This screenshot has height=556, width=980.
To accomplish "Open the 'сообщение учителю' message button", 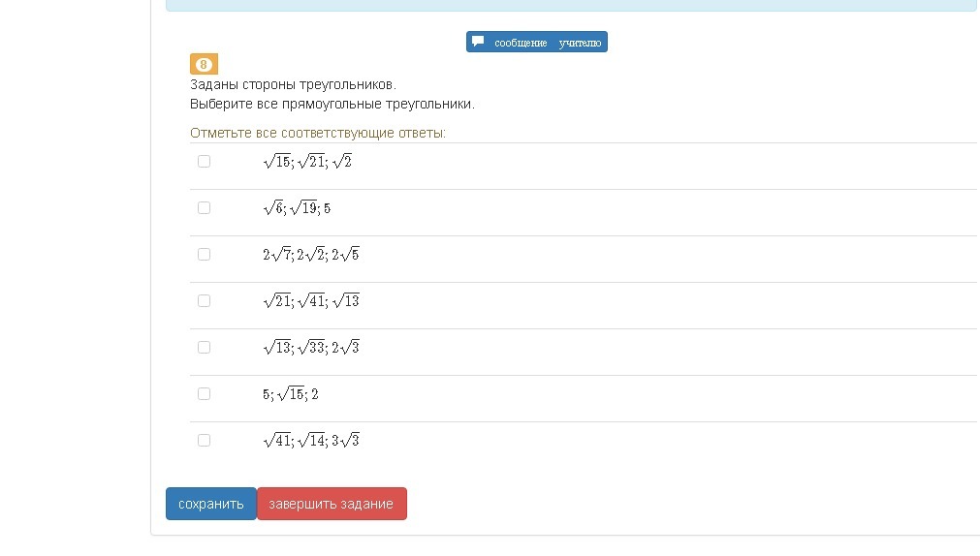I will coord(537,42).
